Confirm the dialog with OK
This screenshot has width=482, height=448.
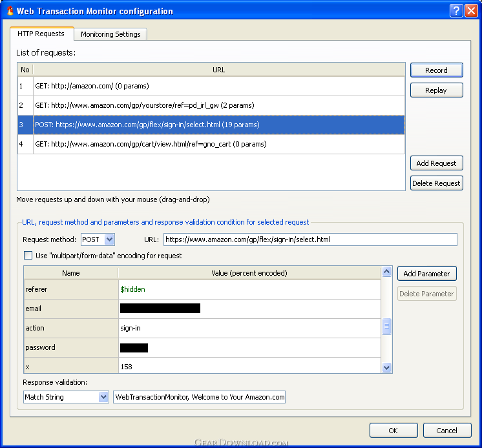393,431
